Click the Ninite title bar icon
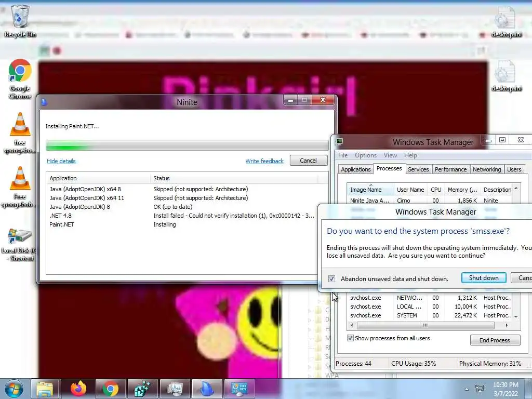This screenshot has width=532, height=399. (44, 102)
